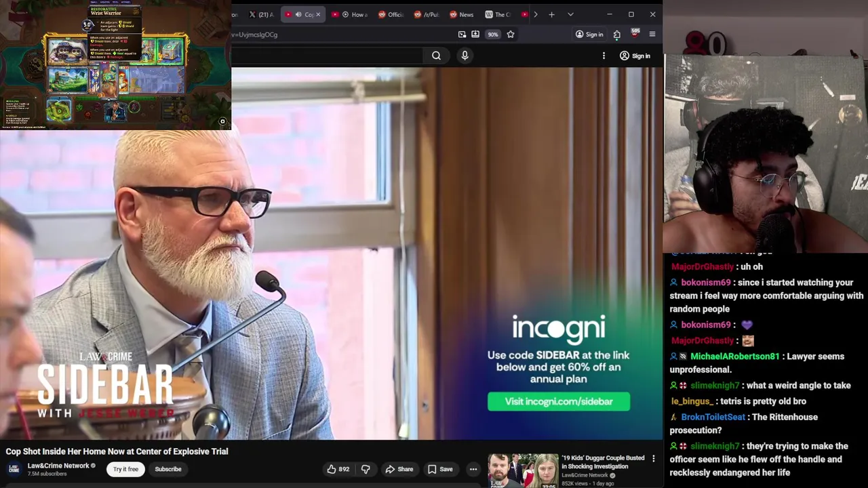Viewport: 868px width, 488px height.
Task: Open options menu for Duggar recommended video
Action: pos(654,459)
